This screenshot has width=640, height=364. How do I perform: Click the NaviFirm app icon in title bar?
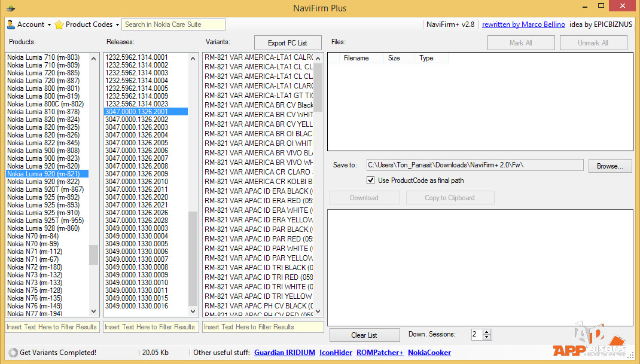click(11, 8)
